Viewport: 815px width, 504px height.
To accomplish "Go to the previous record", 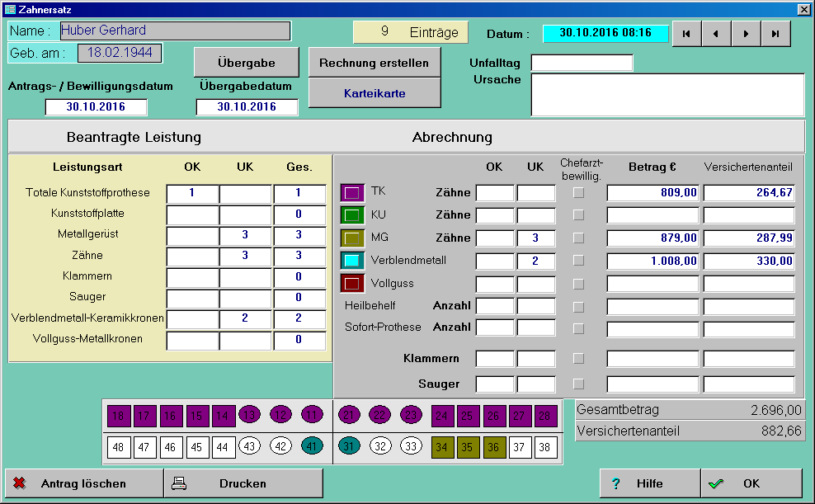I will tap(716, 34).
